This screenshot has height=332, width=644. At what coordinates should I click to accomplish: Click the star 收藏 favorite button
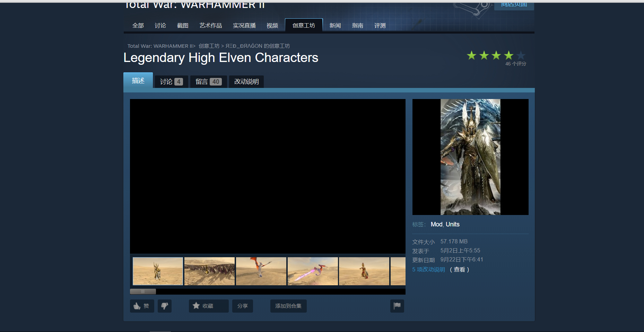[x=209, y=306]
